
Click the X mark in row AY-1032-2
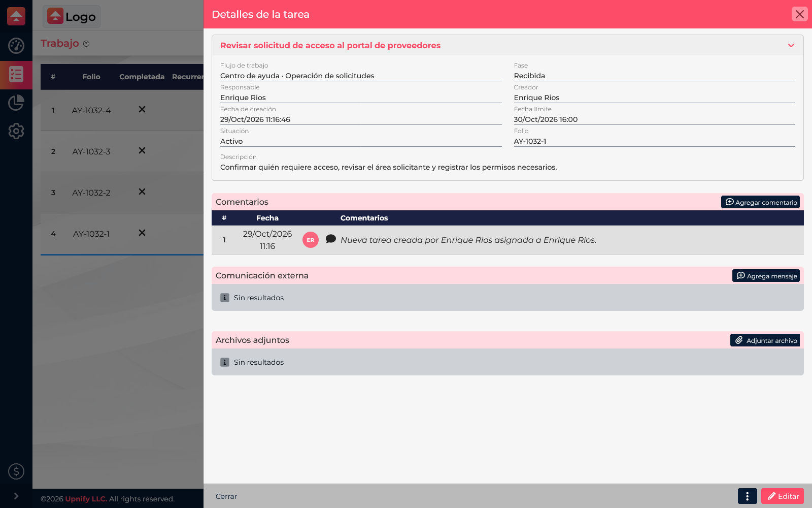pyautogui.click(x=142, y=192)
